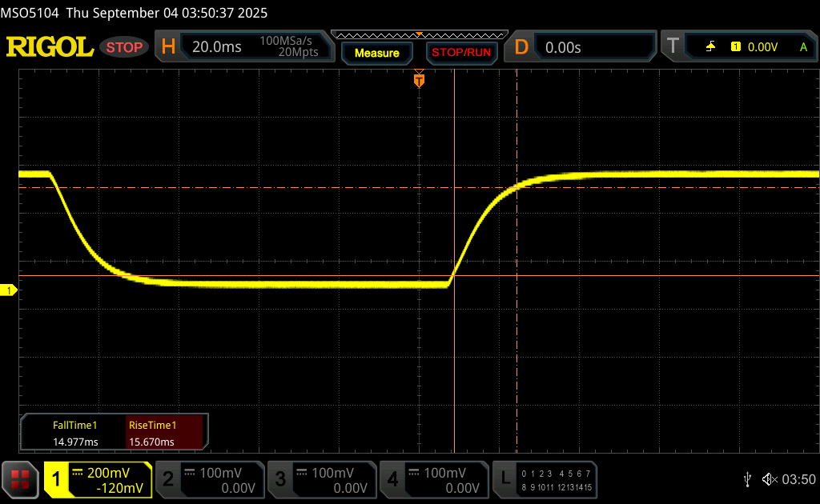Click the orange D delay icon
This screenshot has width=820, height=504.
pos(521,47)
